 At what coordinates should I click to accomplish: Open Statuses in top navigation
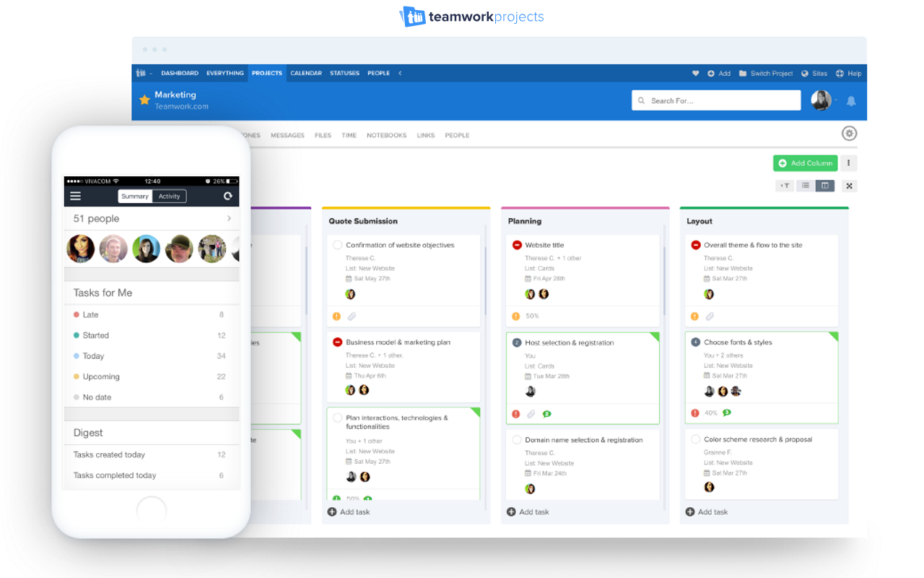tap(344, 73)
